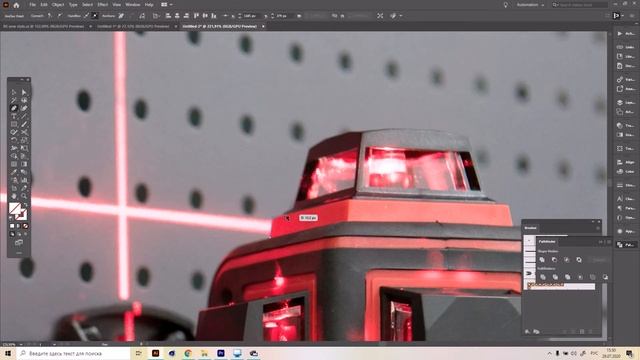Click Minus Back in Pathfinders row
Image resolution: width=640 pixels, height=360 pixels.
point(605,277)
